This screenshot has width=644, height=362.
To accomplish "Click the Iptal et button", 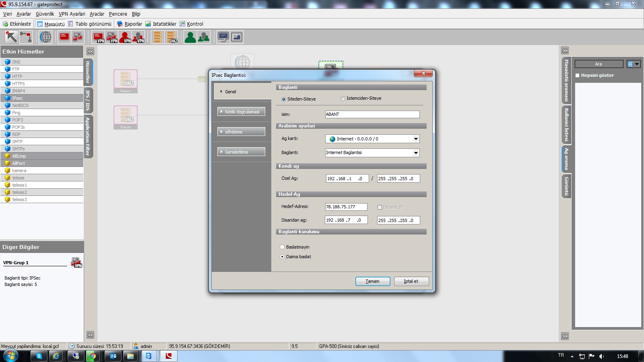I will (x=411, y=281).
